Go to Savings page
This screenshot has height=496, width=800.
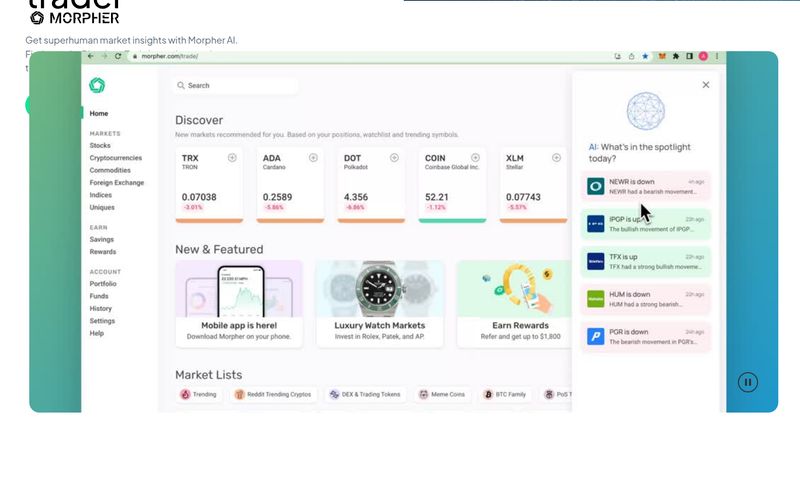(x=102, y=239)
